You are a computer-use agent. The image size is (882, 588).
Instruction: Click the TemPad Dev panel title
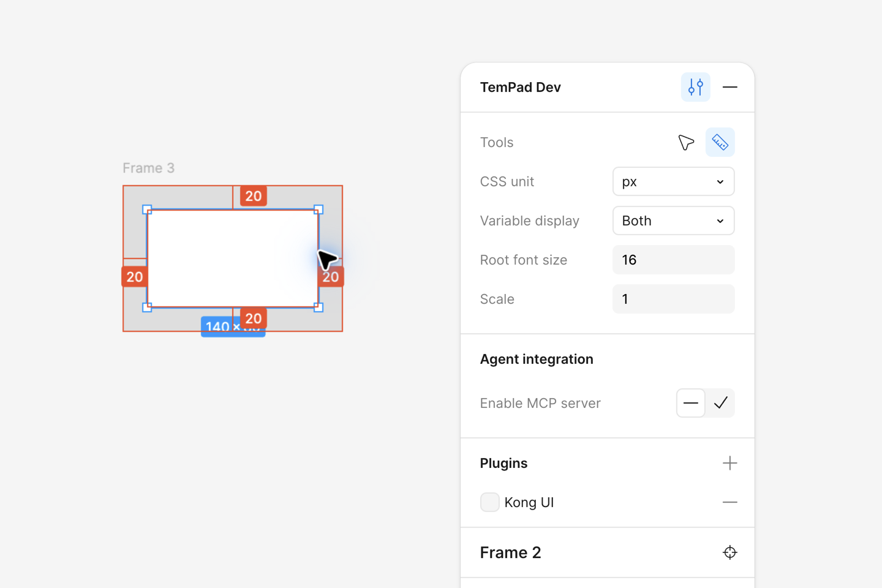(x=521, y=87)
